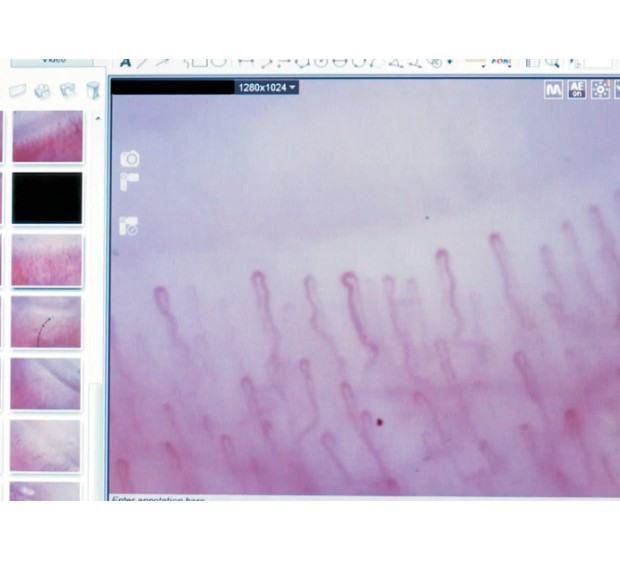This screenshot has width=620, height=561.
Task: Select the rectangle drawing tool
Action: tap(200, 62)
